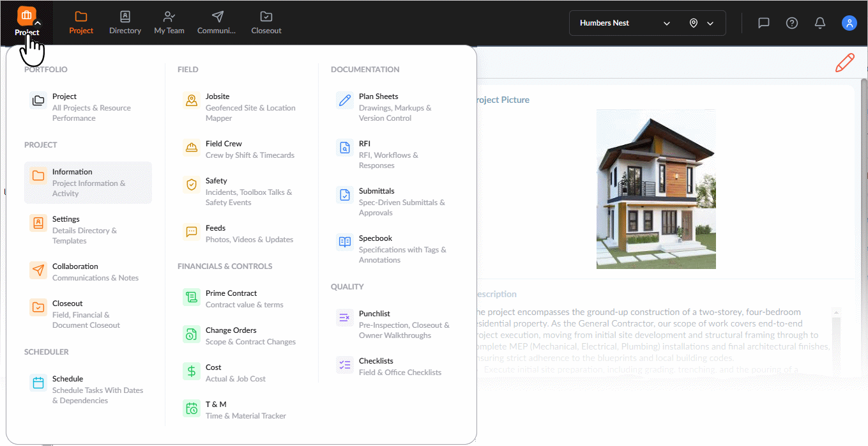The image size is (868, 446).
Task: Select the Submittals menu entry
Action: coord(395,202)
